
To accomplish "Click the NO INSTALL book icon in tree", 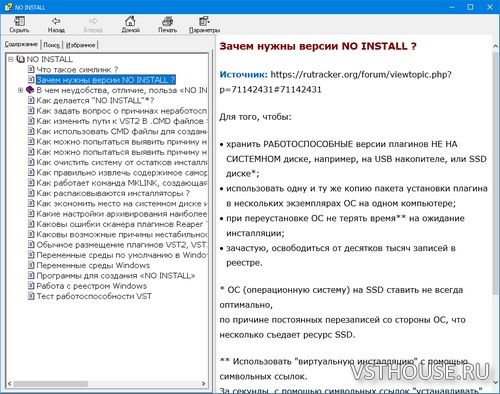I will point(21,59).
